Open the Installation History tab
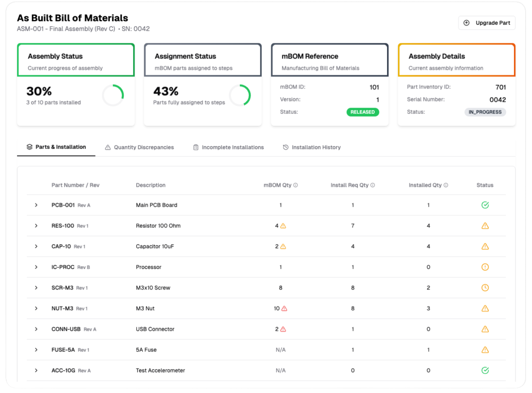 312,147
